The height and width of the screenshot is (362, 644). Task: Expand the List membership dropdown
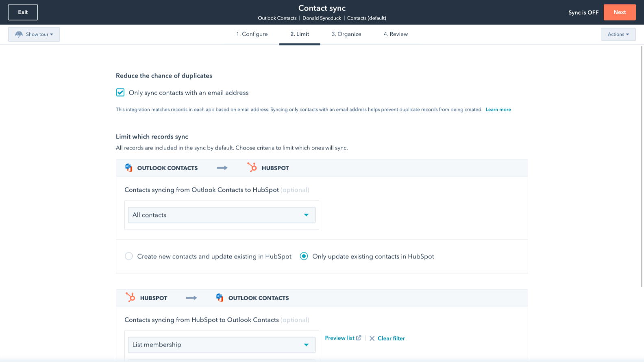click(222, 345)
